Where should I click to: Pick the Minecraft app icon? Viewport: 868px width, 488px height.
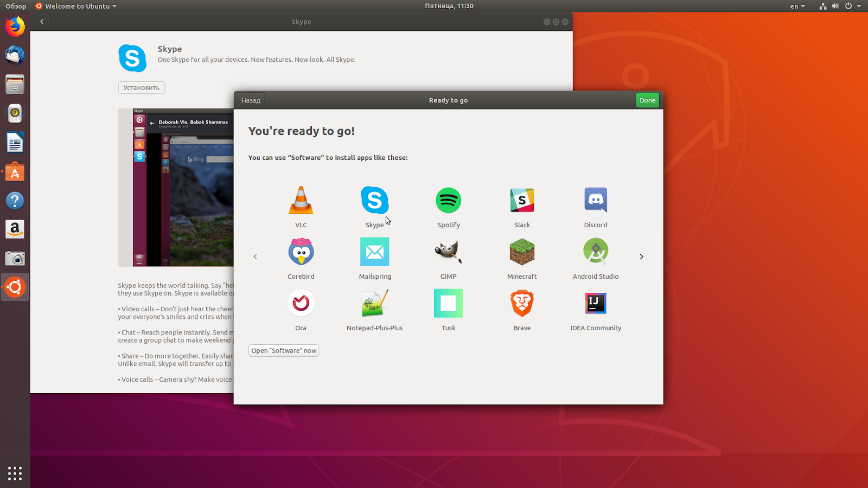point(522,252)
